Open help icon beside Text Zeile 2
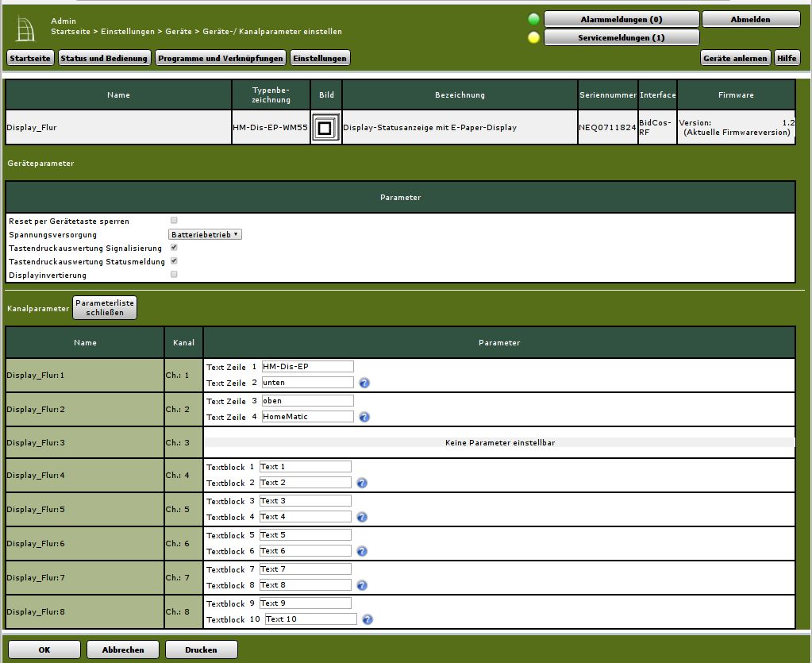This screenshot has width=812, height=663. 364,383
